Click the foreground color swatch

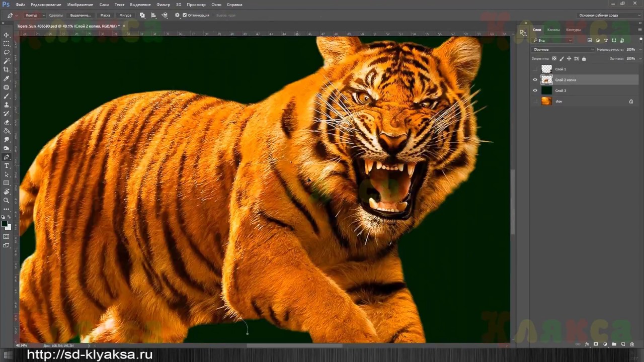point(5,224)
